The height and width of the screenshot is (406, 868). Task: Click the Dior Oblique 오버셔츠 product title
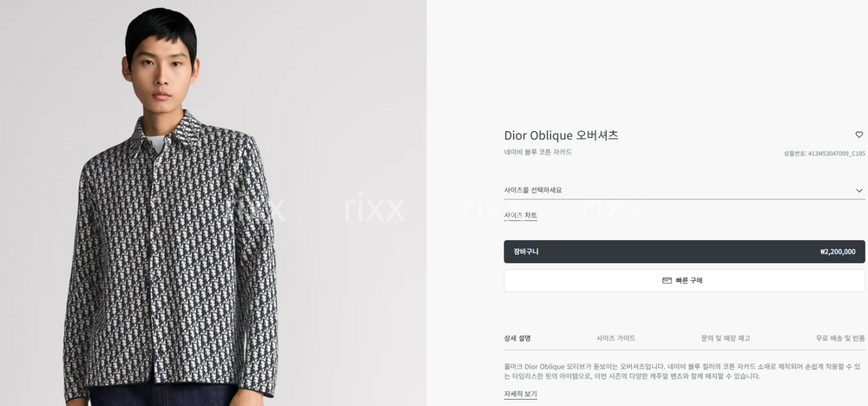click(561, 135)
